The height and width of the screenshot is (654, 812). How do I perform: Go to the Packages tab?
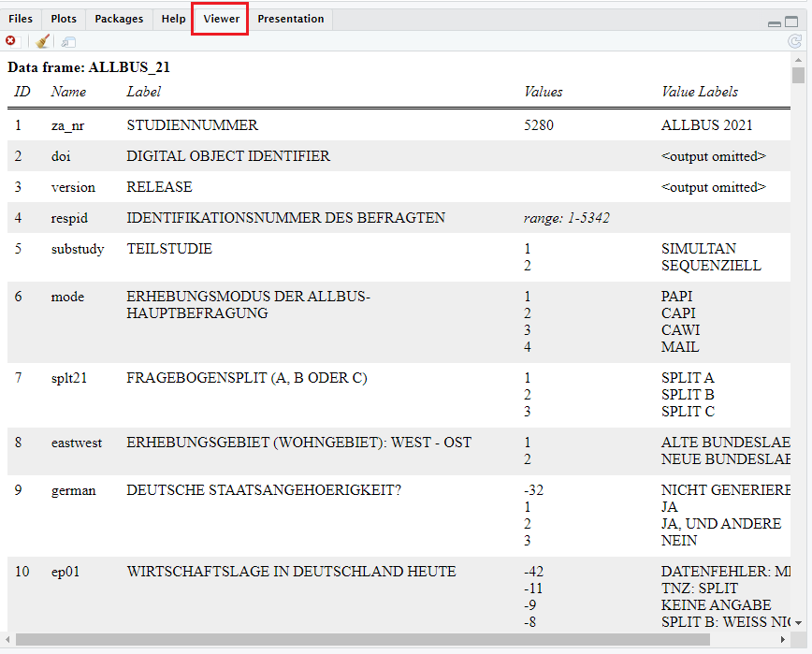[119, 19]
